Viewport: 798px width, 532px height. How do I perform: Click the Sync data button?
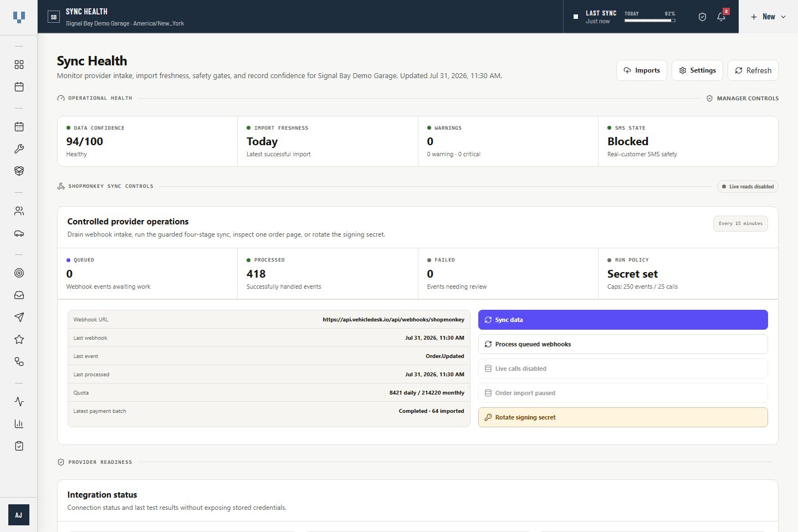click(623, 320)
